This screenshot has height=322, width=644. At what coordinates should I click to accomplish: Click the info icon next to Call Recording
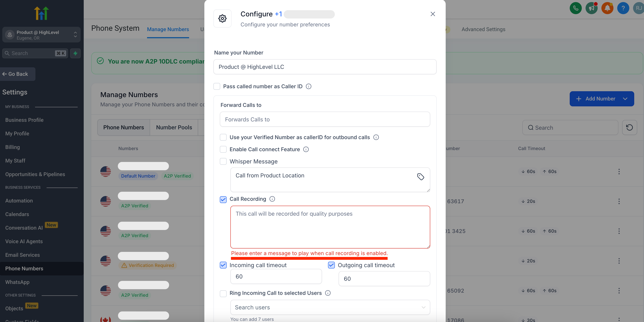(272, 199)
